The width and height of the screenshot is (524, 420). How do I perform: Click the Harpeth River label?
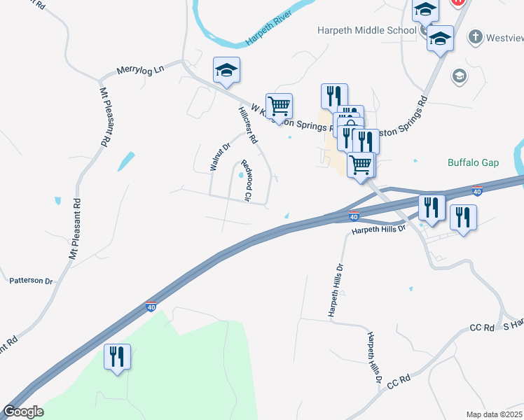point(269,27)
